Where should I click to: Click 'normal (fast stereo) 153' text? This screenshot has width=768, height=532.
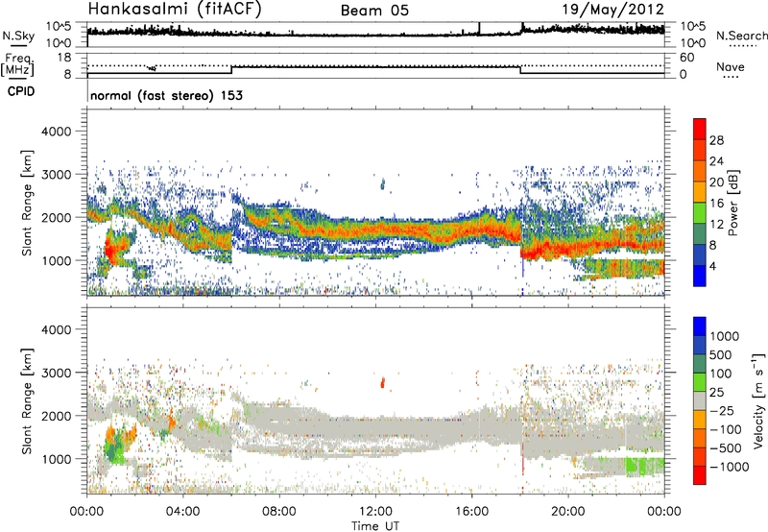166,95
